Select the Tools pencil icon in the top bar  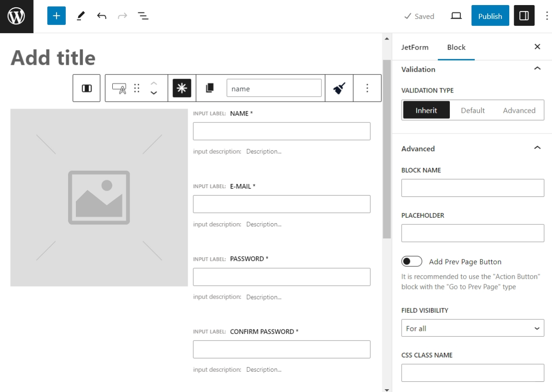[80, 16]
